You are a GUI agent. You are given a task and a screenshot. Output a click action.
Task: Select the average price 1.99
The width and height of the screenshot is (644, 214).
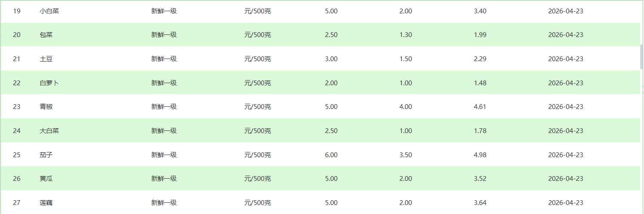[480, 35]
